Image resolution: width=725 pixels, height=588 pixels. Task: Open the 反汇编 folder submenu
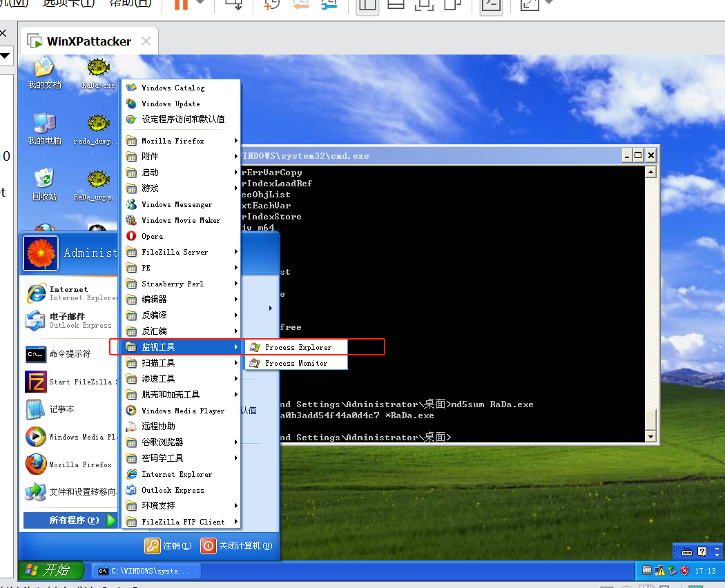(x=181, y=331)
